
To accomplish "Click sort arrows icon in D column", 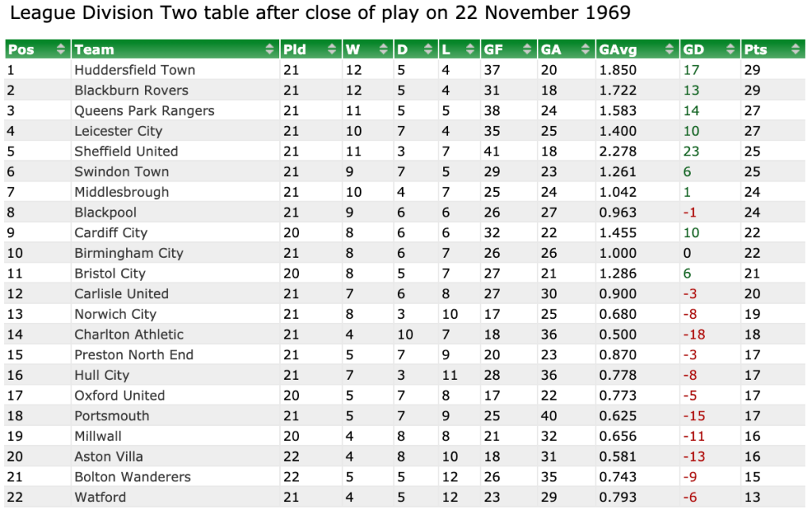I will pyautogui.click(x=429, y=49).
